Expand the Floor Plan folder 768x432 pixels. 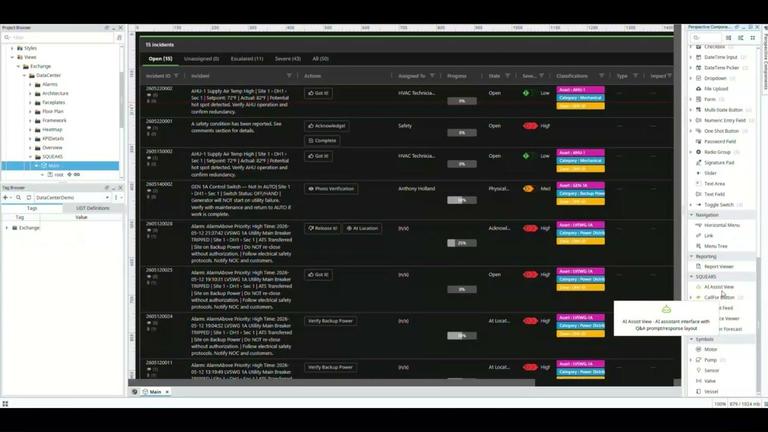[x=30, y=112]
